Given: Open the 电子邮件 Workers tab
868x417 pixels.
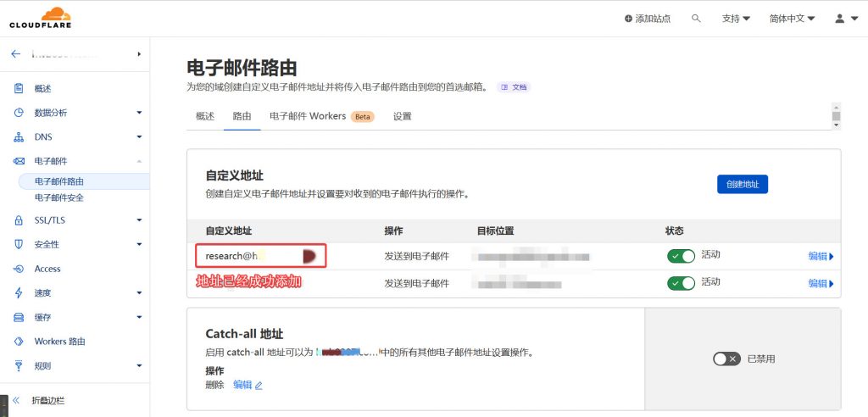Looking at the screenshot, I should [x=321, y=116].
